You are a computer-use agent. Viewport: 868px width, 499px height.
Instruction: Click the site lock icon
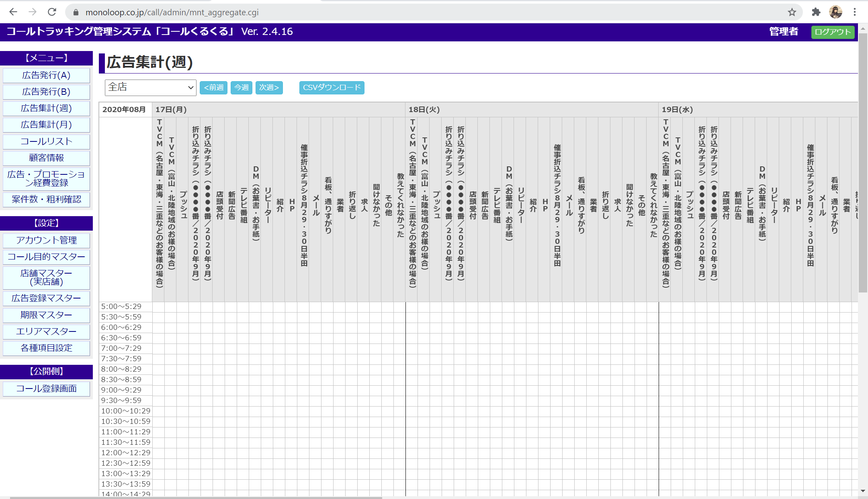click(76, 12)
